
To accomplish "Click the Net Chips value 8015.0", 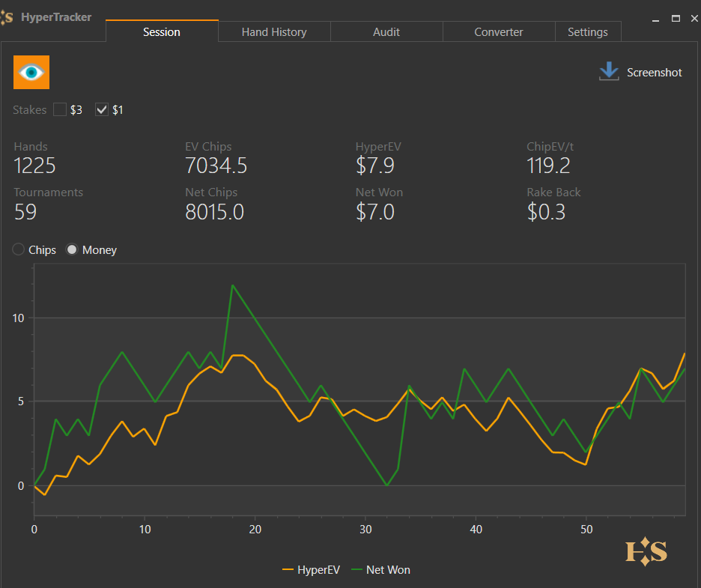I will coord(215,212).
